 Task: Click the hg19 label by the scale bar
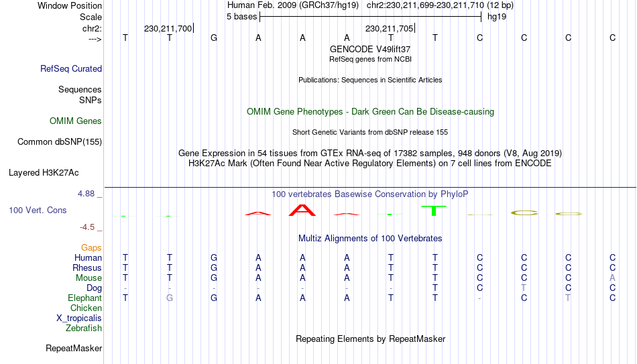tap(497, 17)
